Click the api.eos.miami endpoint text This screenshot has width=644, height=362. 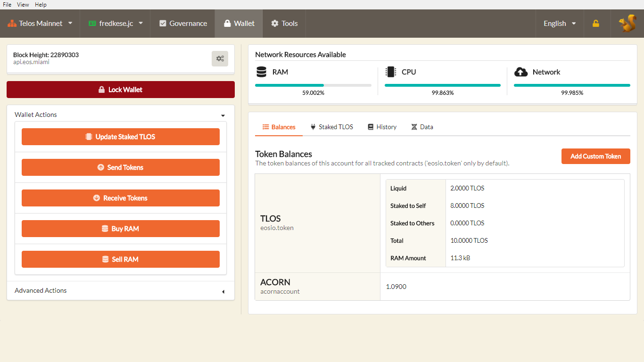[x=31, y=62]
